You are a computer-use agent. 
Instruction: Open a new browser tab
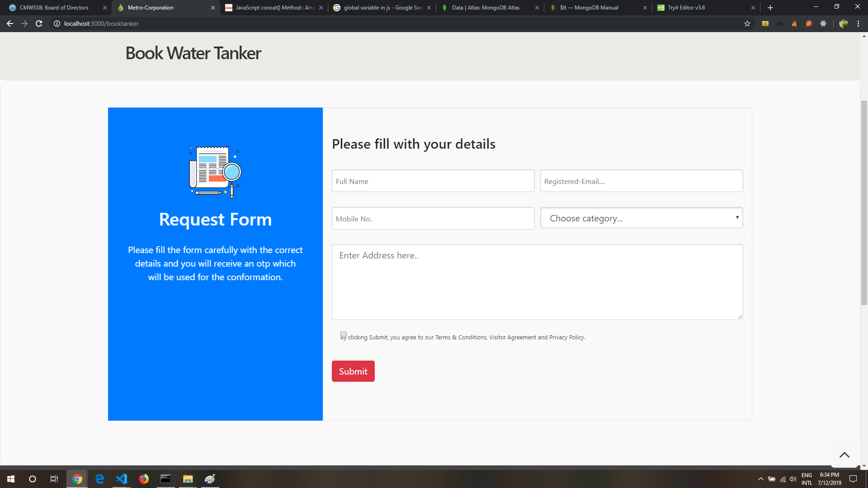770,8
